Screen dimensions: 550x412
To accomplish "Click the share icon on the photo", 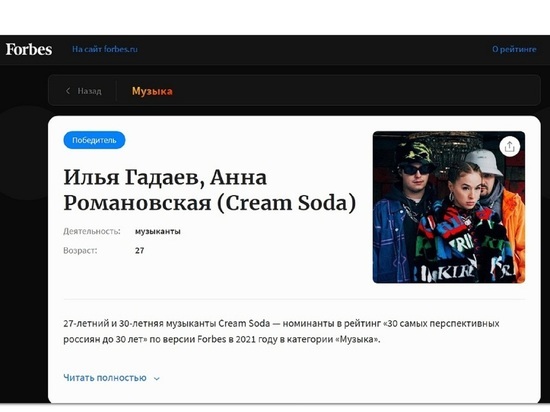I will point(509,147).
